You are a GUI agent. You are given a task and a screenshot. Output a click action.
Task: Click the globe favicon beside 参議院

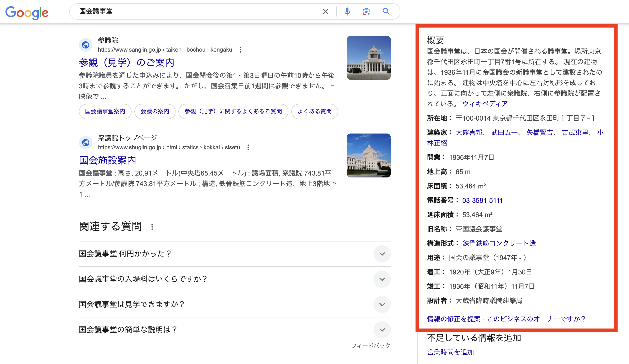pyautogui.click(x=86, y=45)
